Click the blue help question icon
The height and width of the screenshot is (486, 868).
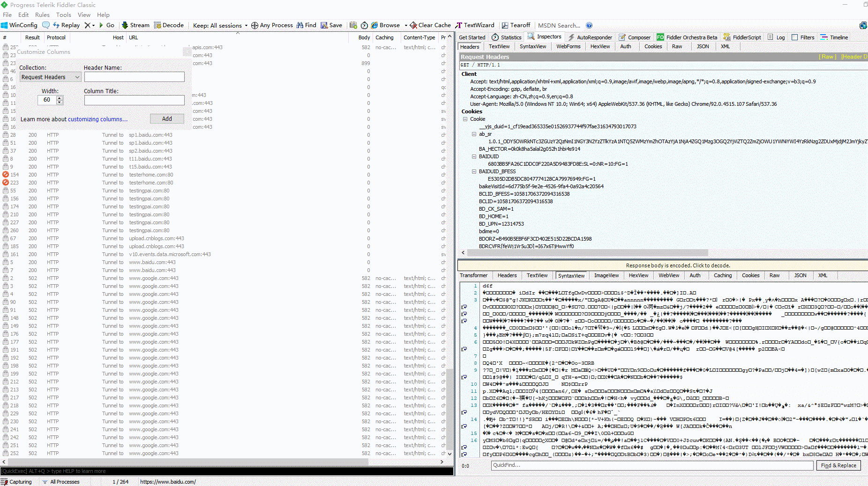pyautogui.click(x=589, y=25)
